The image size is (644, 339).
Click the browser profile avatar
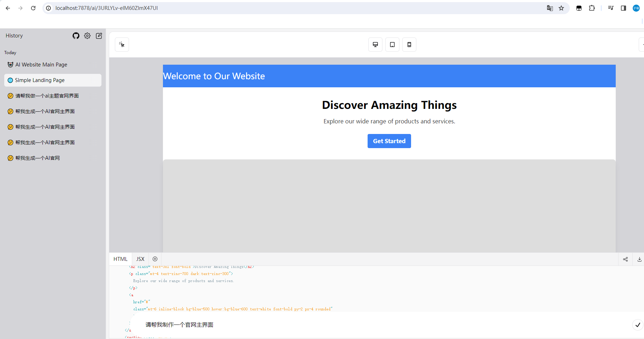coord(636,8)
